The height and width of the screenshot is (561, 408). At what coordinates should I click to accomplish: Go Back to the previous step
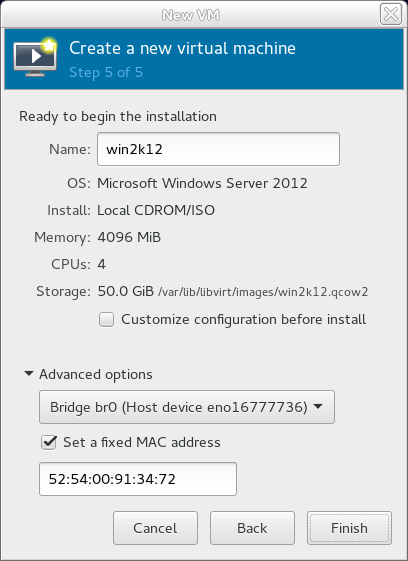click(252, 528)
